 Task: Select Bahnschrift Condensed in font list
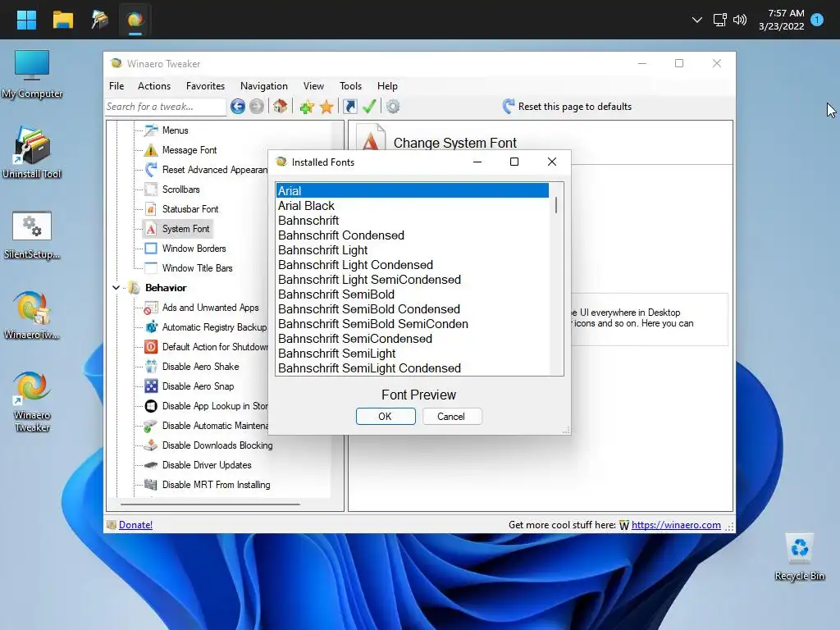tap(412, 235)
